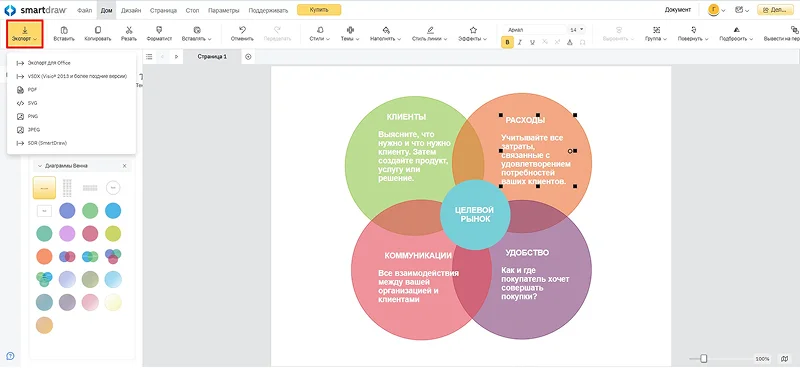The image size is (800, 368).
Task: Click the text color icon
Action: click(x=570, y=42)
